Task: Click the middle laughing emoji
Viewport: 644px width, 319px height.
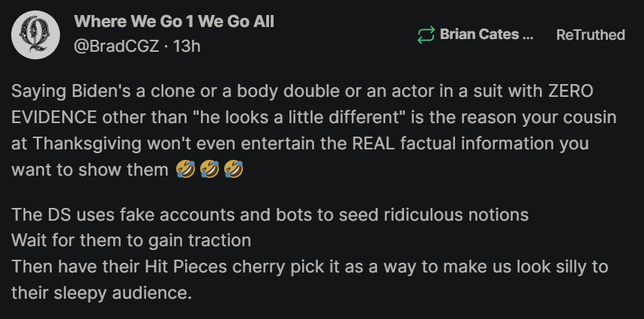Action: tap(209, 170)
